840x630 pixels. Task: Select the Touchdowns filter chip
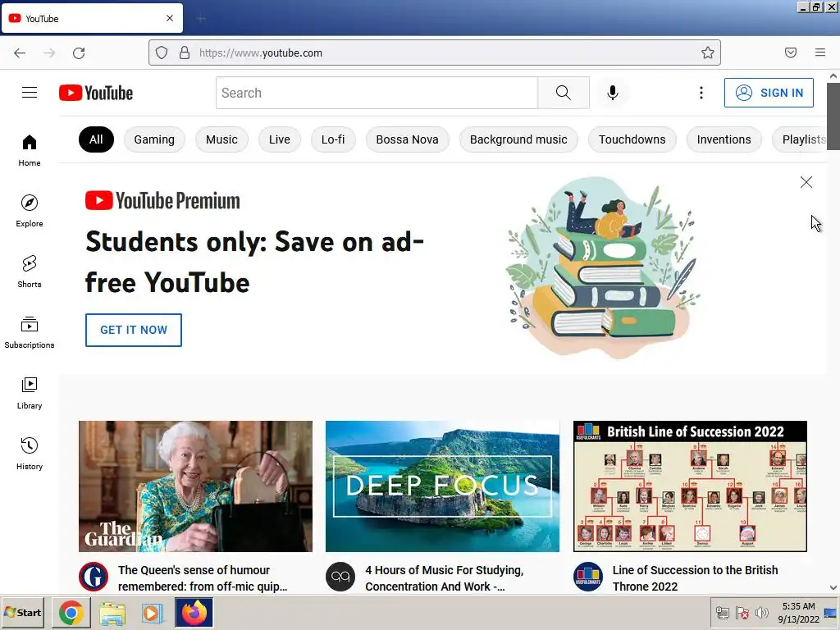[x=632, y=139]
